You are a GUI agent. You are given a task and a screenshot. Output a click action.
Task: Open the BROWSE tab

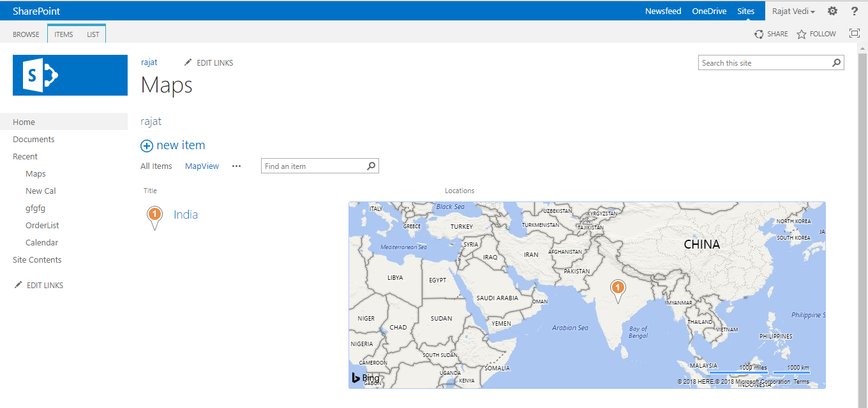26,34
